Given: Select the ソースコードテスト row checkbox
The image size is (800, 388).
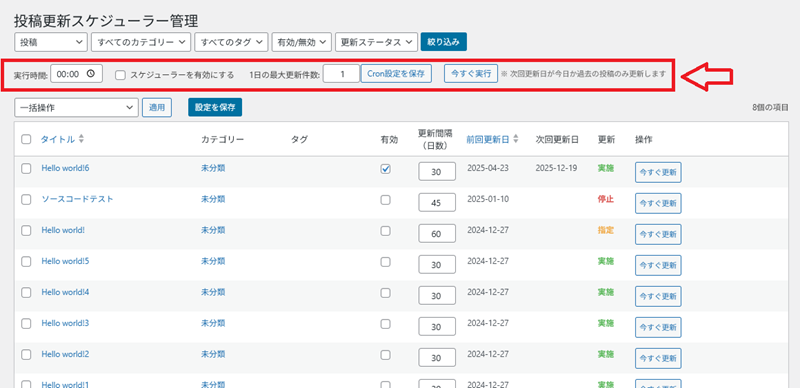Looking at the screenshot, I should pos(26,200).
